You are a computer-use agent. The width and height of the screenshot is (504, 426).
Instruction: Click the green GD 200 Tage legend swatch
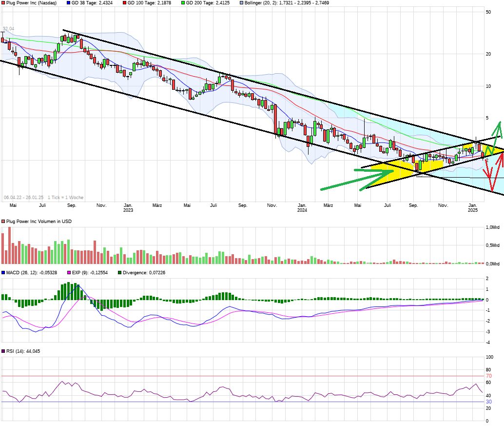point(183,2)
